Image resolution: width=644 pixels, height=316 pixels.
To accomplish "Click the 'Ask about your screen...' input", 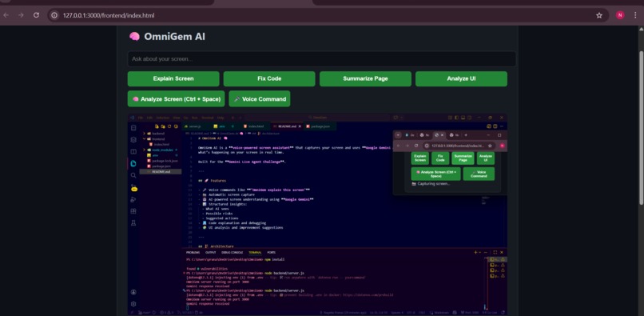I will 321,59.
